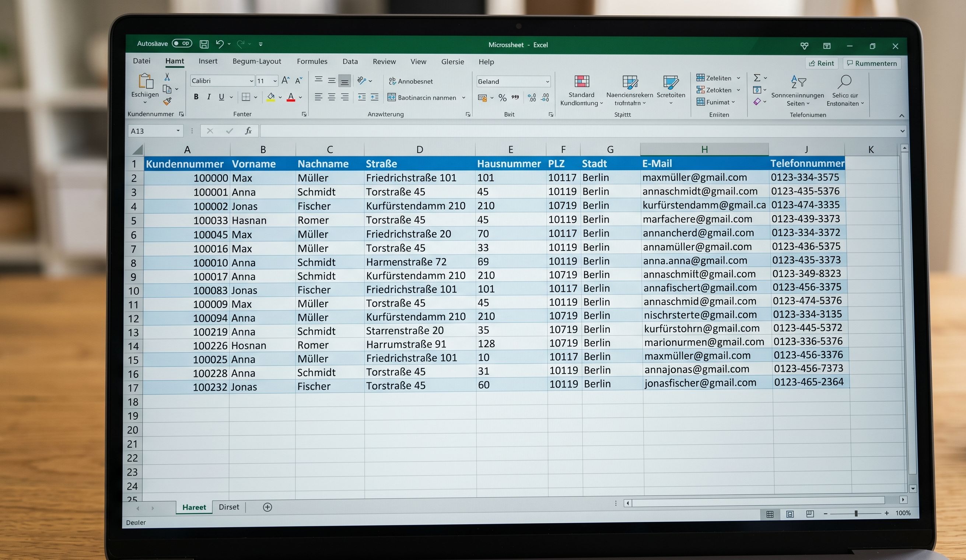
Task: Click the Undo arrow icon
Action: click(220, 44)
